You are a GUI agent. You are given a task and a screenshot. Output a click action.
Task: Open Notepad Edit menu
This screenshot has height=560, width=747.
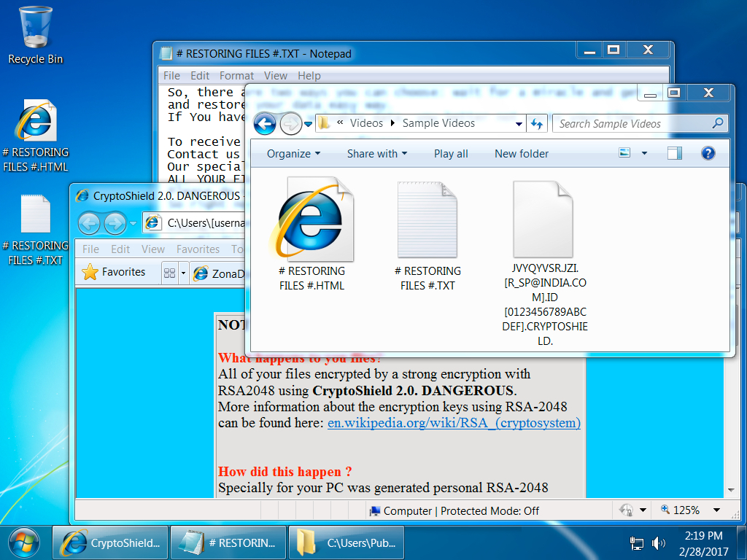pos(200,76)
